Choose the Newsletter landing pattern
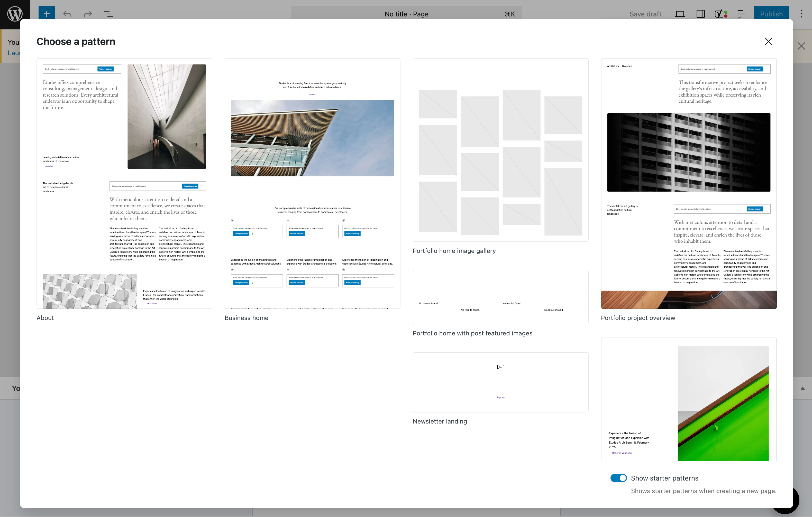812x517 pixels. coord(500,382)
